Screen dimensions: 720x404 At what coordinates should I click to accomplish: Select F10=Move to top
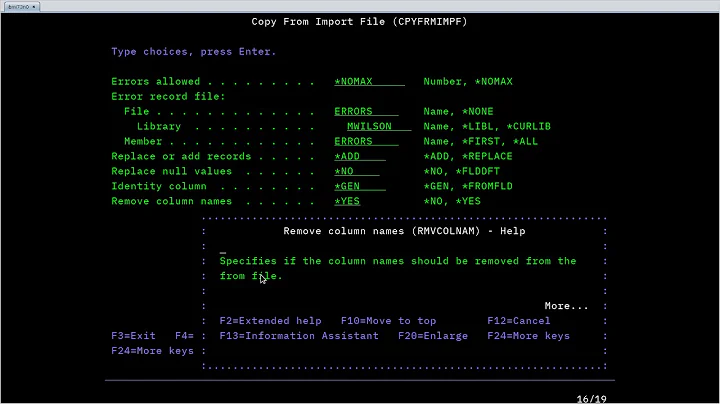point(388,321)
